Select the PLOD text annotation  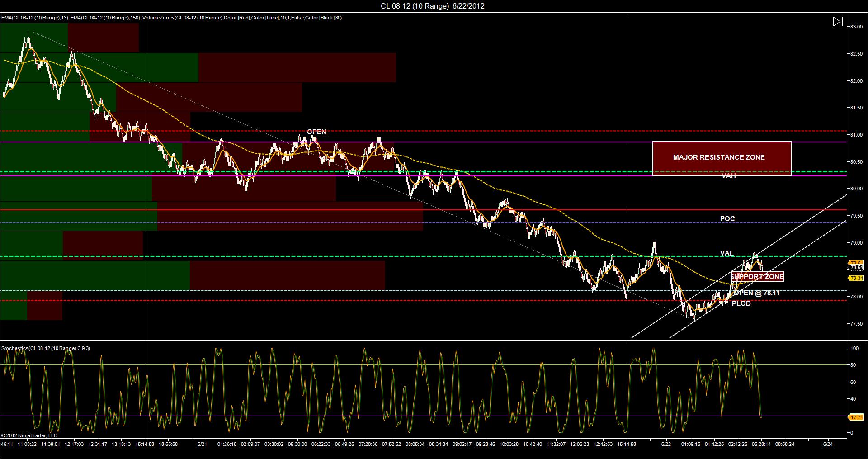(x=741, y=303)
